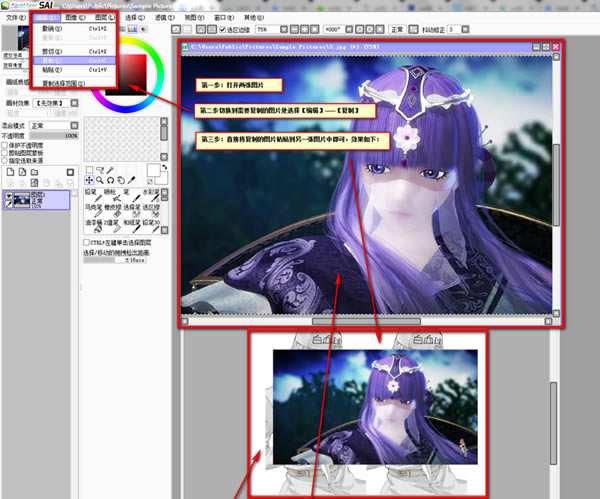The width and height of the screenshot is (600, 499).
Task: Toggle CTRL+左键单击选择图层 checkbox
Action: click(x=86, y=243)
